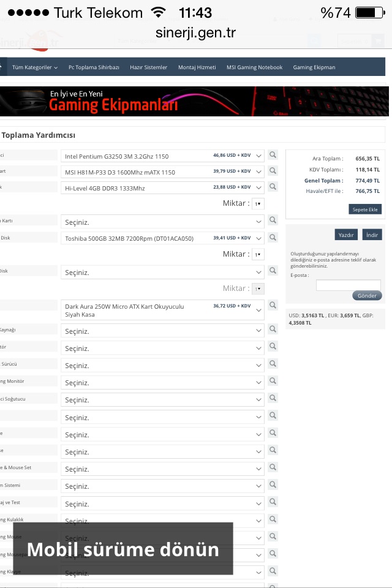This screenshot has width=392, height=588.
Task: Go to Pc Toplama Sihirbazı
Action: (x=94, y=67)
